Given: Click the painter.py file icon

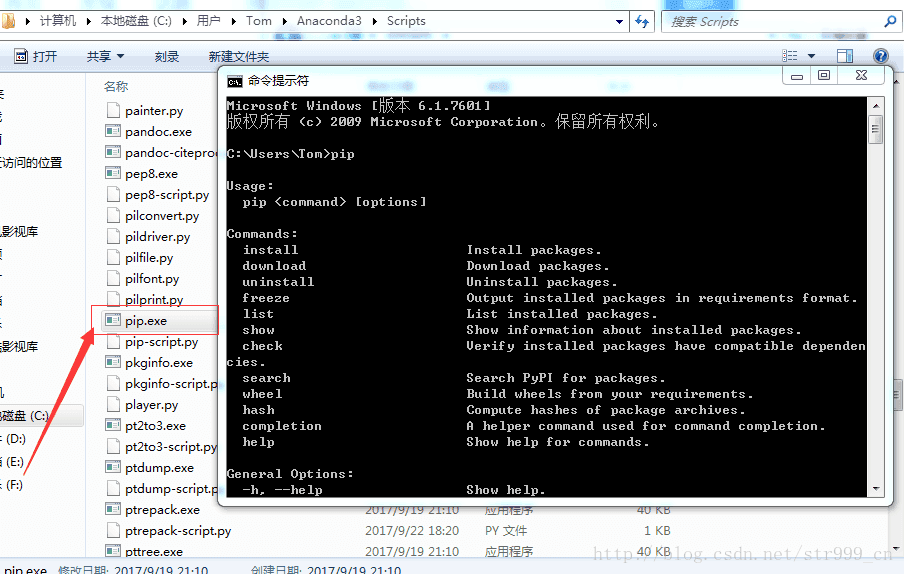Looking at the screenshot, I should [112, 111].
